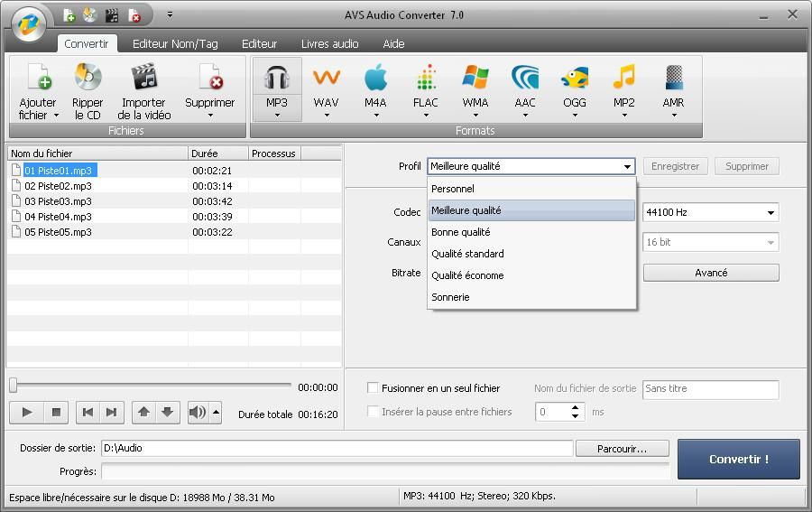The image size is (812, 512).
Task: Select the FLAC format icon
Action: tap(426, 78)
